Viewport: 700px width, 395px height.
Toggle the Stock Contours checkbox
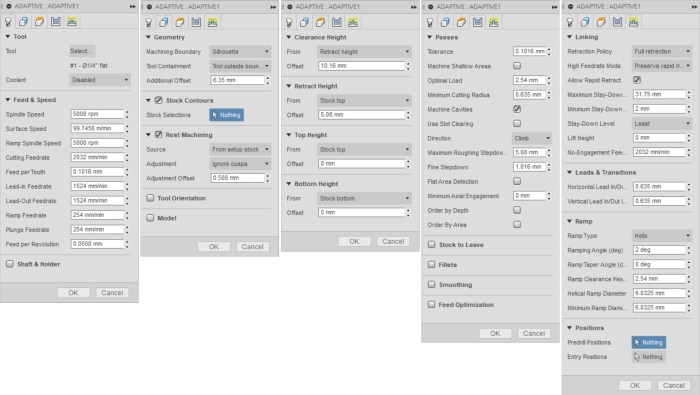[x=158, y=100]
